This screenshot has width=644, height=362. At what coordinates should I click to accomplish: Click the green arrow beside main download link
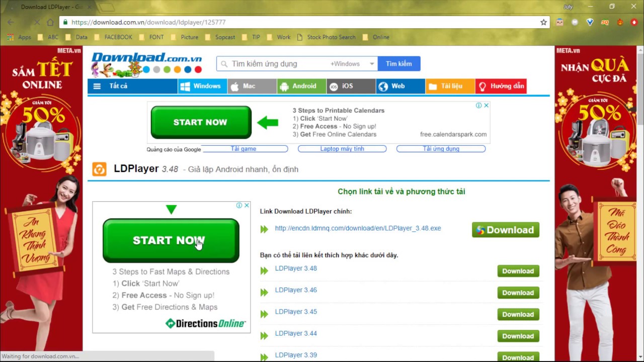click(x=264, y=230)
